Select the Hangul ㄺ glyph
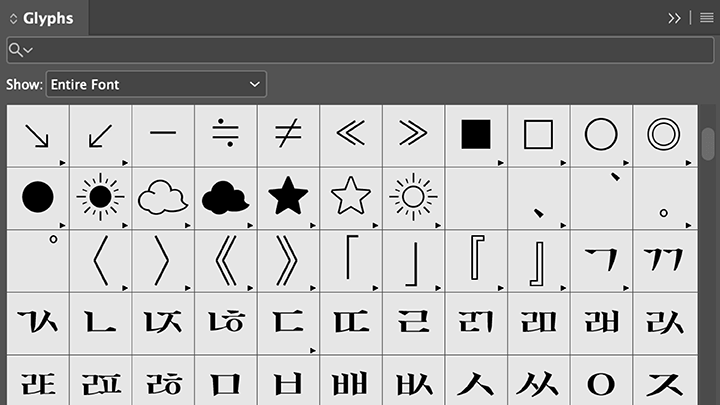 [x=476, y=323]
